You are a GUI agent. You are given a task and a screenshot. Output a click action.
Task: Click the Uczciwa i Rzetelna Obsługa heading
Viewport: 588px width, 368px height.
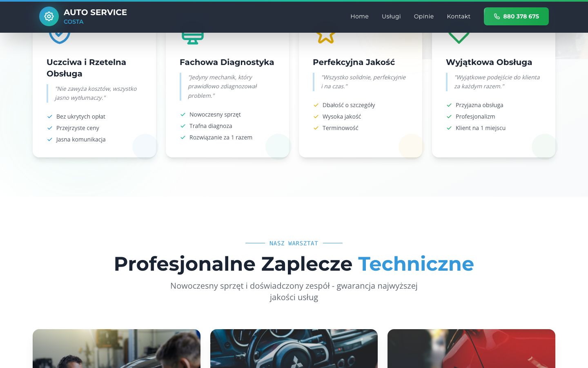tap(86, 68)
